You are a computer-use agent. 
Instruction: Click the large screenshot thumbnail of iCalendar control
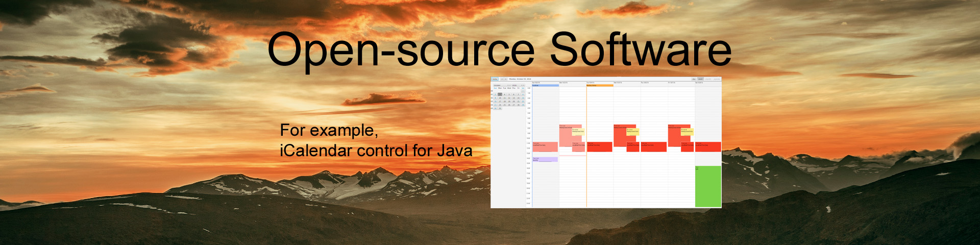(606, 143)
